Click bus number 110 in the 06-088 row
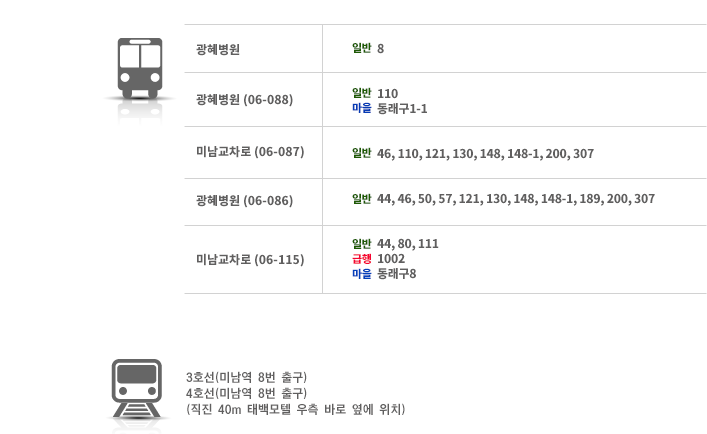Screen dimensions: 707x434 click(387, 93)
